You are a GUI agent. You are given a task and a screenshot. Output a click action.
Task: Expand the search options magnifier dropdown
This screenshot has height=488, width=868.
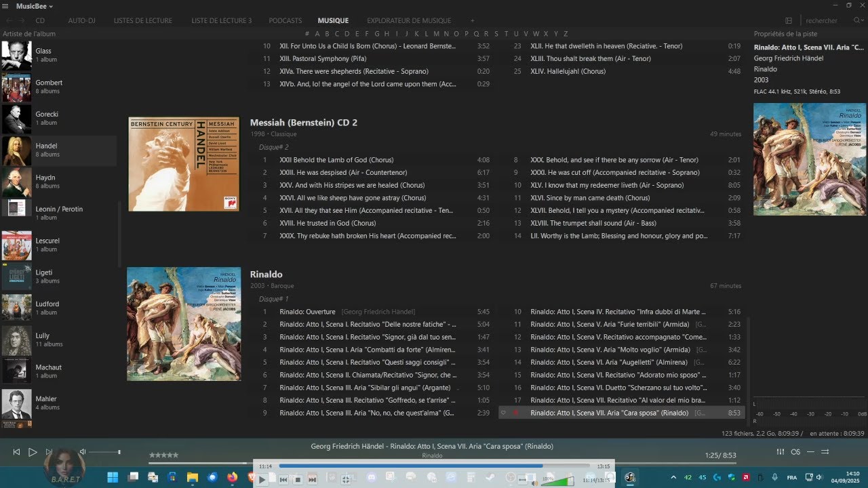click(859, 21)
